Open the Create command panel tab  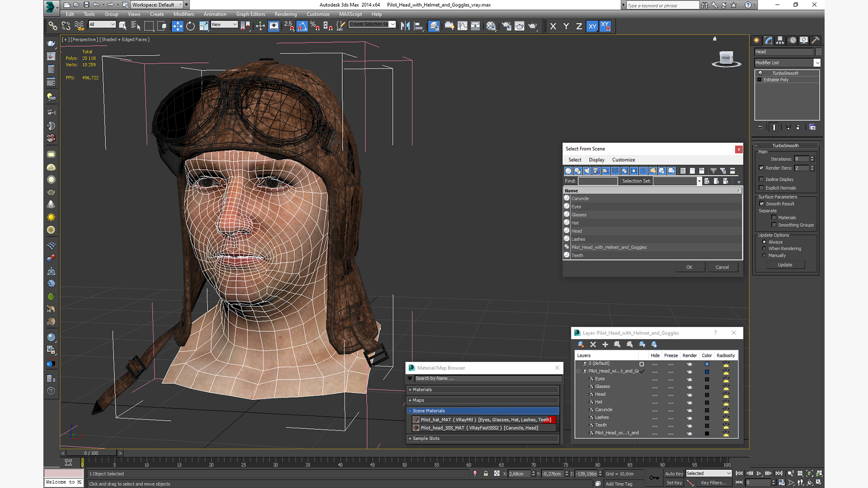tap(756, 40)
